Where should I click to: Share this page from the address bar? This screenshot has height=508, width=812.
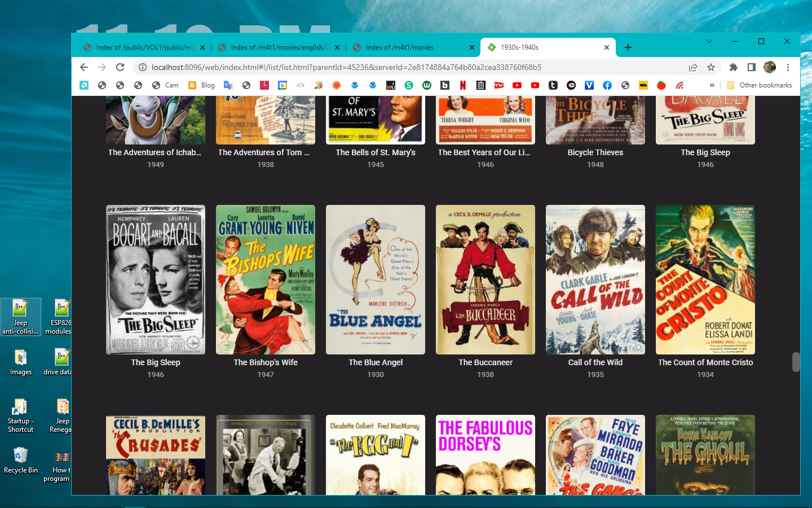click(x=693, y=67)
